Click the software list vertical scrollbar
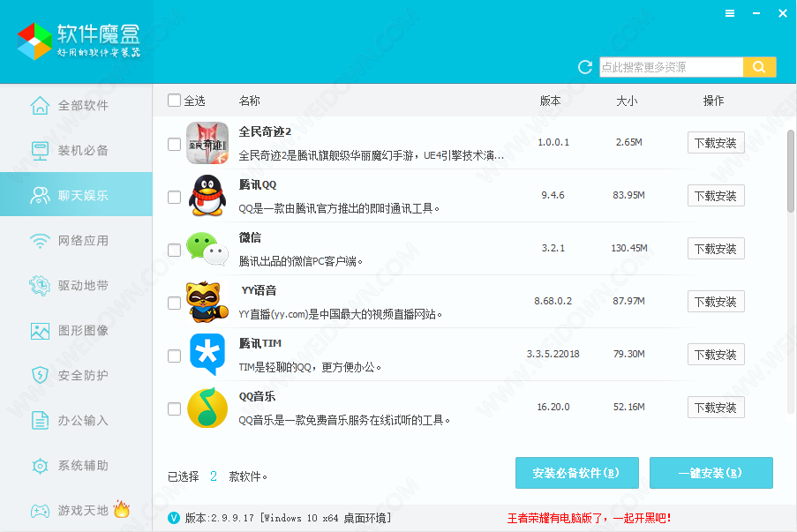This screenshot has height=532, width=797. (790, 172)
